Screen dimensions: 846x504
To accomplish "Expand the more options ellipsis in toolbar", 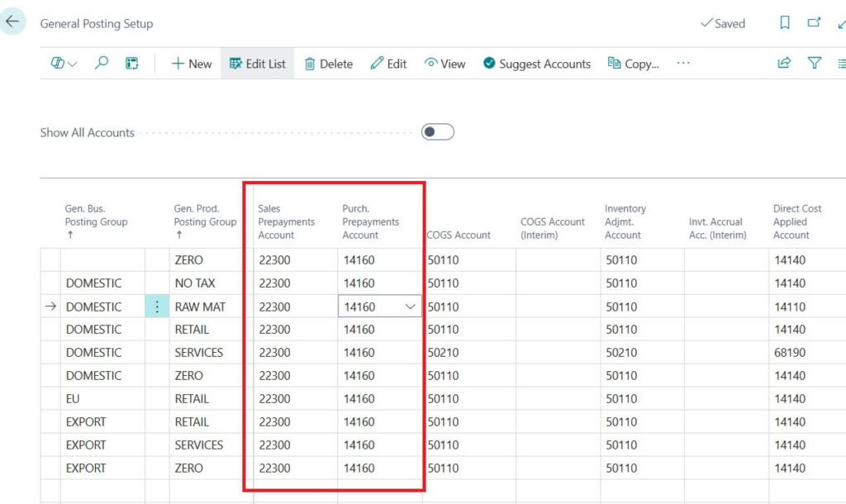I will pos(683,64).
